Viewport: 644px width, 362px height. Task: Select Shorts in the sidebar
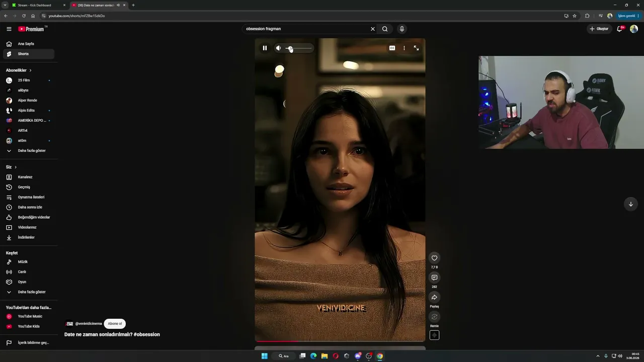coord(29,54)
